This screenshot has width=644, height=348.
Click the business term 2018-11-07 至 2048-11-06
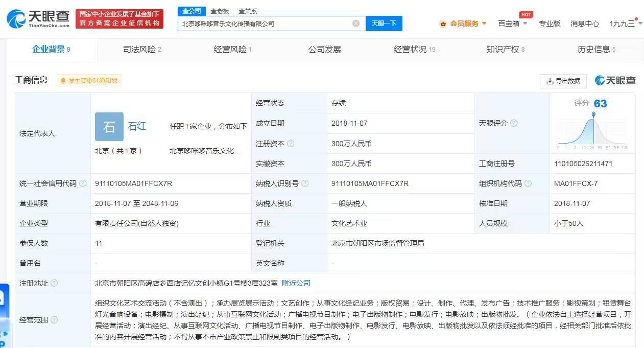click(x=136, y=203)
